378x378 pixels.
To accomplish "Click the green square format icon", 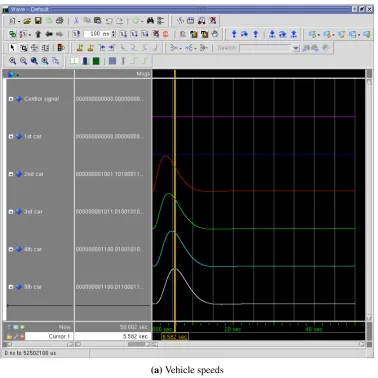I will click(96, 61).
